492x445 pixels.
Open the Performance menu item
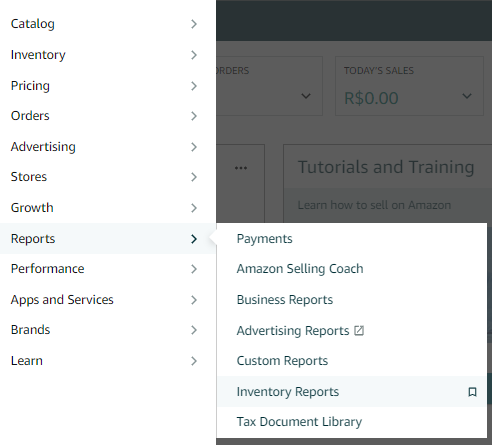point(108,269)
